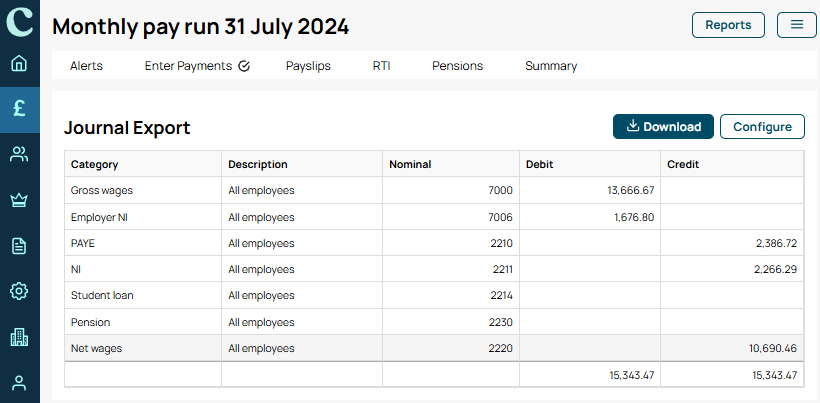Click the company building icon
This screenshot has width=820, height=403.
point(19,337)
